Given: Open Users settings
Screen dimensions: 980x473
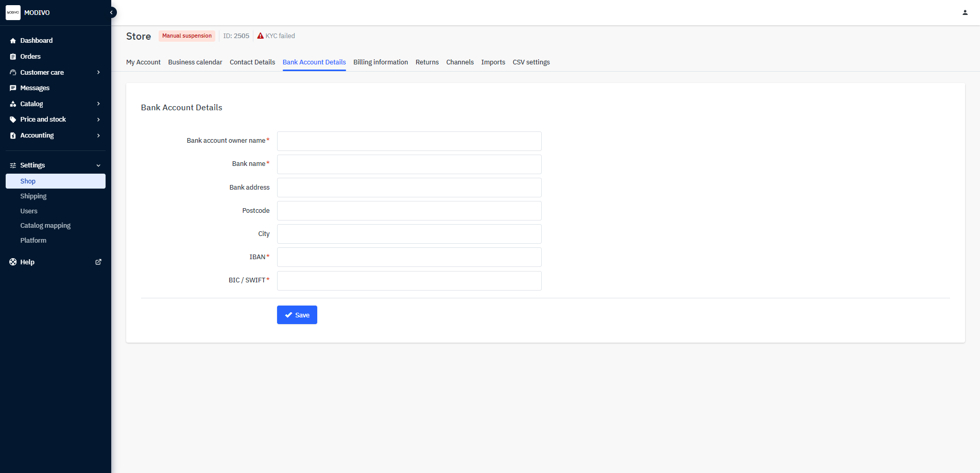Looking at the screenshot, I should click(29, 211).
